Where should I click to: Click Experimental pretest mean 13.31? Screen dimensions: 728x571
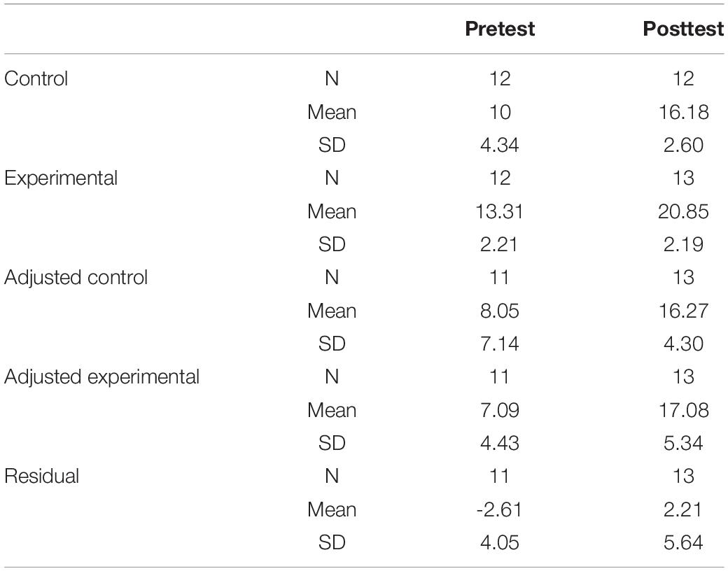point(500,212)
